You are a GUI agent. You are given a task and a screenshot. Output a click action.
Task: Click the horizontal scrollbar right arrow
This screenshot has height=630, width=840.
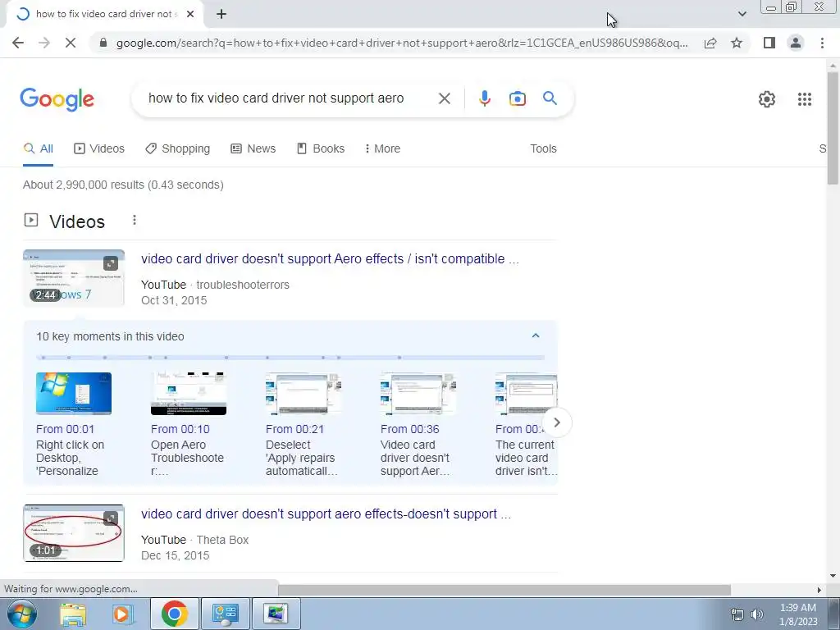pyautogui.click(x=819, y=590)
